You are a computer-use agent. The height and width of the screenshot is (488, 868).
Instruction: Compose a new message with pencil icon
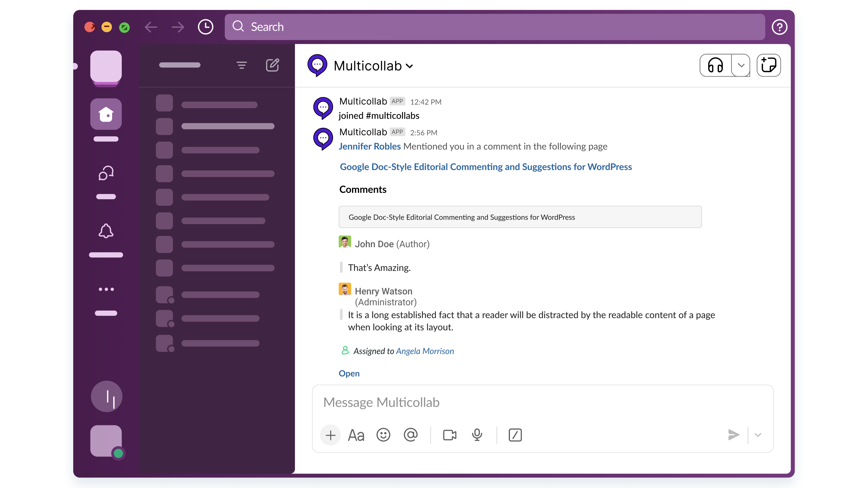272,65
